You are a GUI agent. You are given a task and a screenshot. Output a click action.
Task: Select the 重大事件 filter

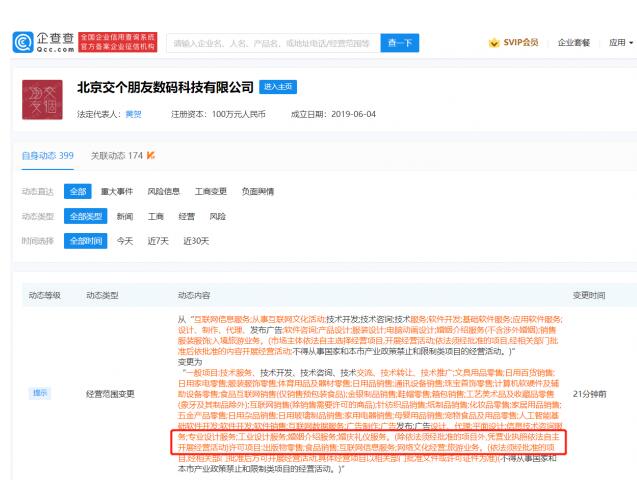coord(117,191)
